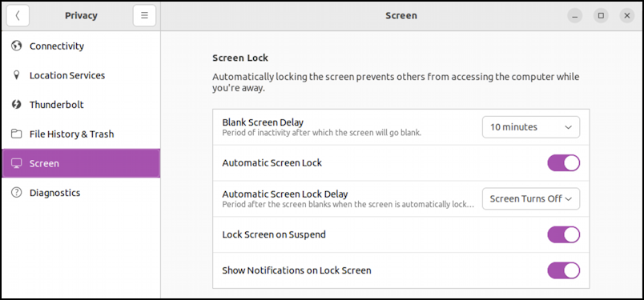Click the File History & Trash folder icon
The height and width of the screenshot is (300, 644).
click(x=17, y=134)
